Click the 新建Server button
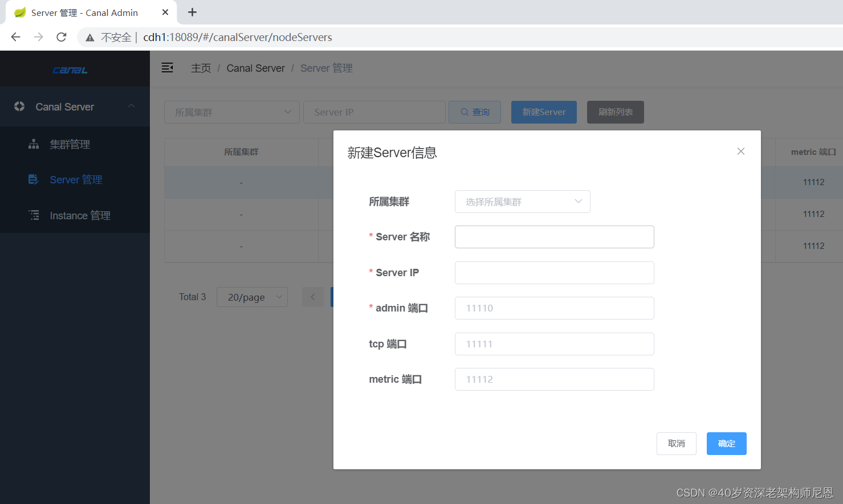Screen dimensions: 843x504 click(544, 112)
